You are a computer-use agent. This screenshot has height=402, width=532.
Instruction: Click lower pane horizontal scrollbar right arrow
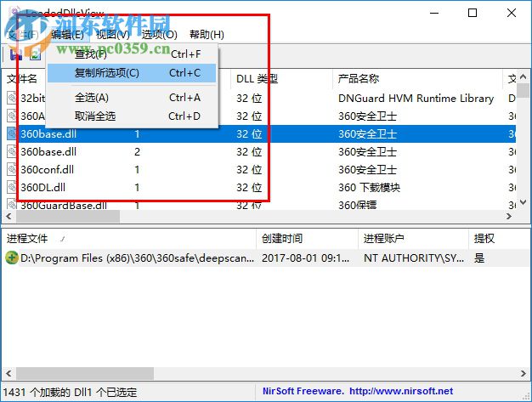click(523, 373)
